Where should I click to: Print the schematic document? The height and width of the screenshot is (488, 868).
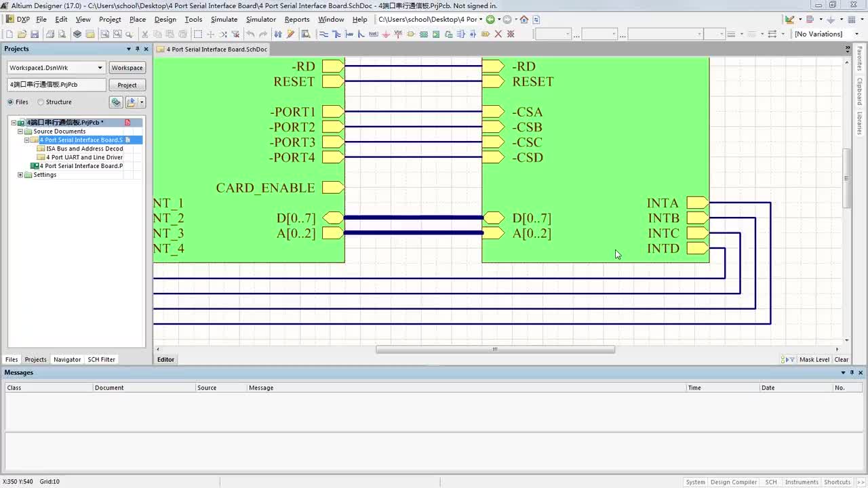[50, 34]
